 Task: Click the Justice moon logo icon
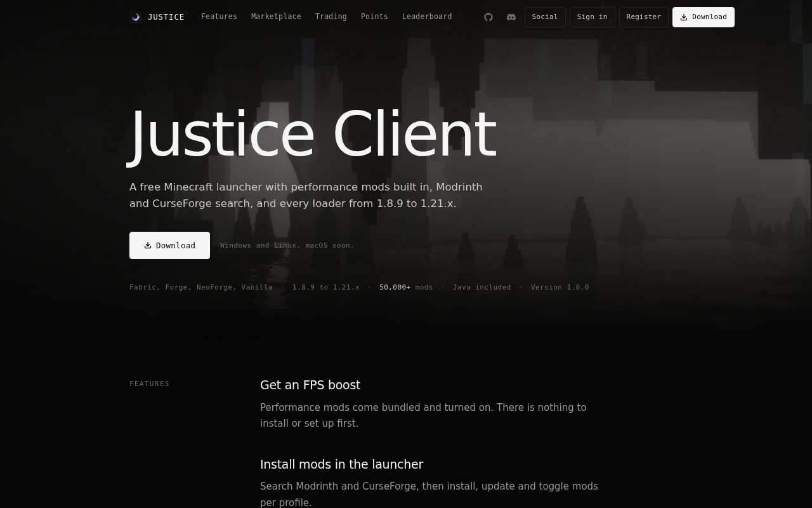135,17
